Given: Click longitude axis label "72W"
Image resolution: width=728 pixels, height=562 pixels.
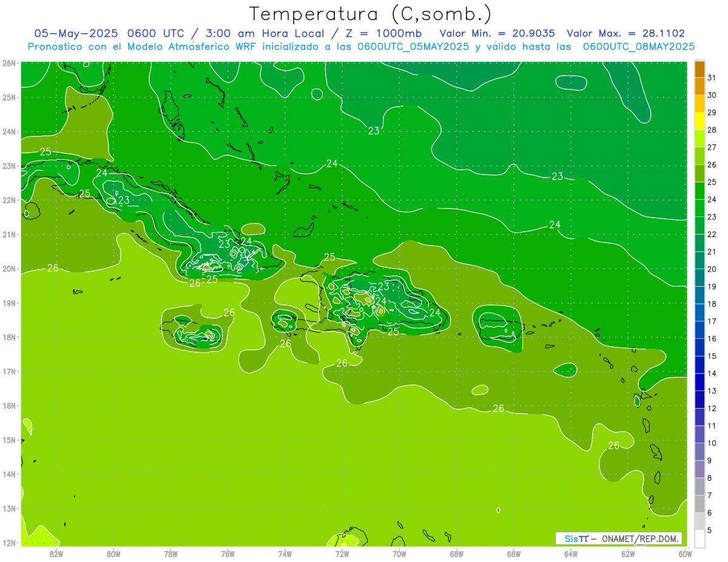Looking at the screenshot, I should (342, 554).
